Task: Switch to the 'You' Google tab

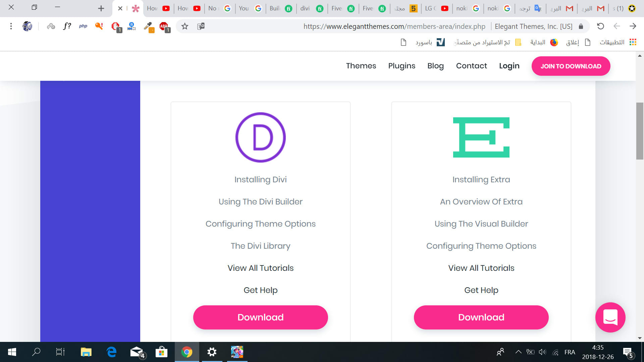Action: coord(250,8)
